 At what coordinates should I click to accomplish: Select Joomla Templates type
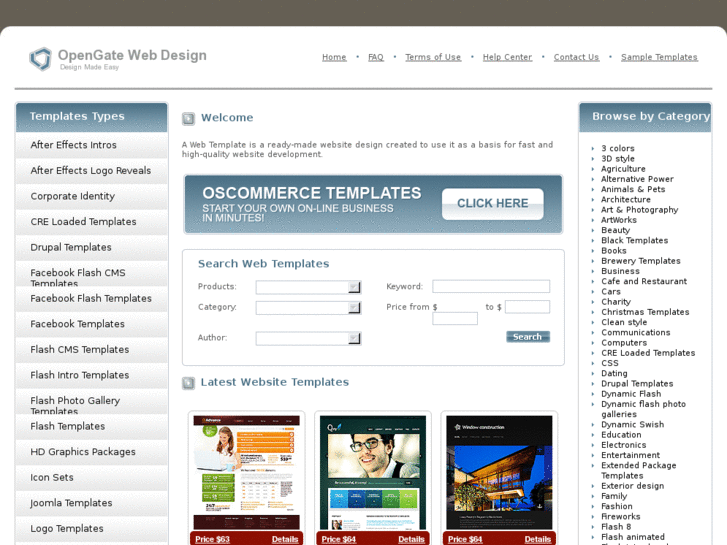[x=91, y=503]
